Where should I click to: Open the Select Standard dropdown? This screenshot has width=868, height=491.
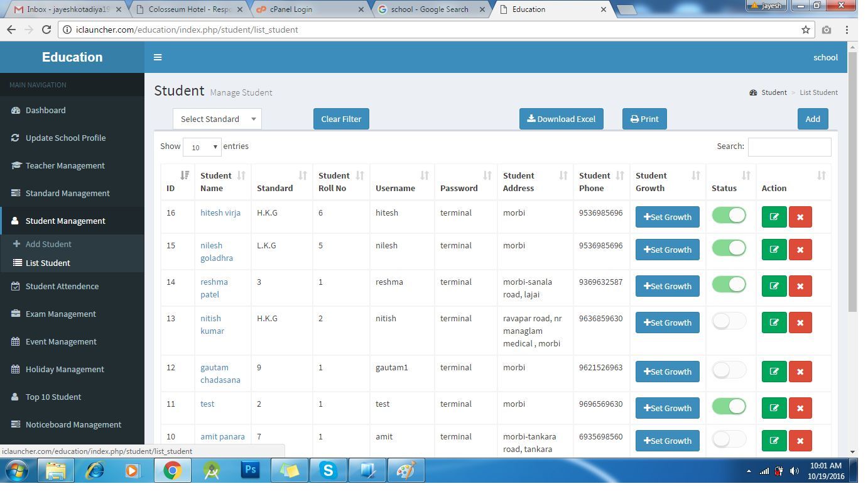coord(217,119)
